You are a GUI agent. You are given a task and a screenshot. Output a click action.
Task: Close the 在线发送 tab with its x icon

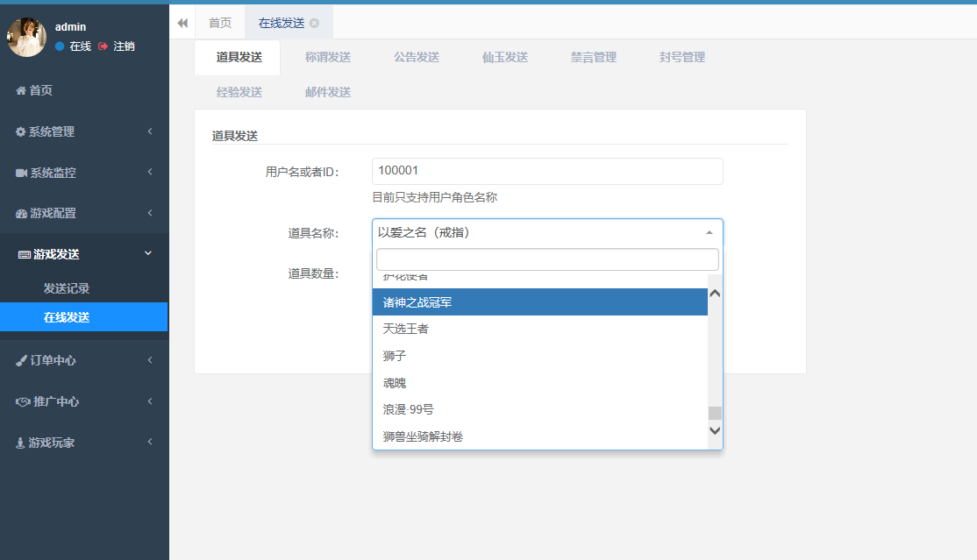pyautogui.click(x=315, y=23)
